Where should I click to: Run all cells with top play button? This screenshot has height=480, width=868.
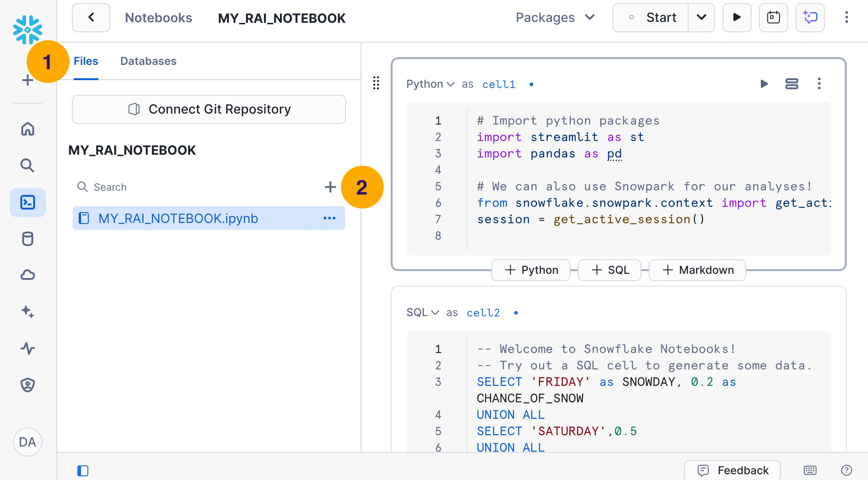click(737, 18)
